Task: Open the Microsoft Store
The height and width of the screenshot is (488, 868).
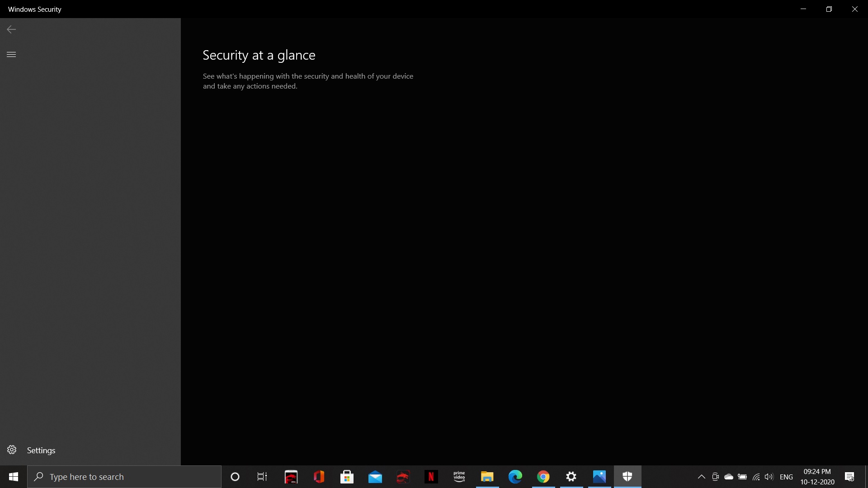Action: tap(347, 477)
